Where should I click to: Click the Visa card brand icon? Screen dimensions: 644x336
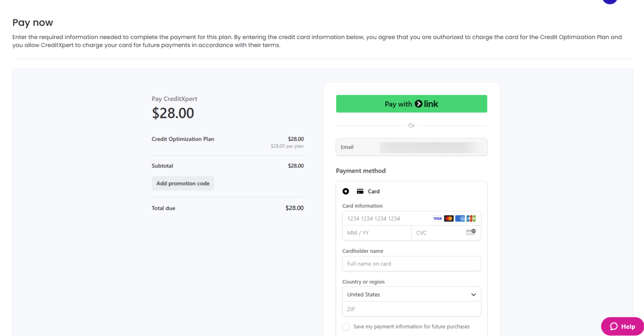point(438,219)
